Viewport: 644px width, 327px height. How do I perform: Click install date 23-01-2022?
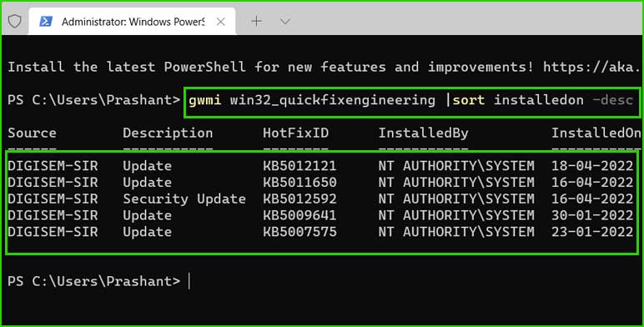pyautogui.click(x=591, y=232)
